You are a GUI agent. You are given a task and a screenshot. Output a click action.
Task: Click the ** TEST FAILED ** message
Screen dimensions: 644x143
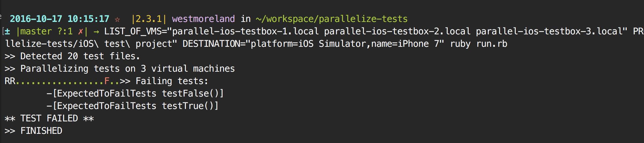tap(49, 118)
